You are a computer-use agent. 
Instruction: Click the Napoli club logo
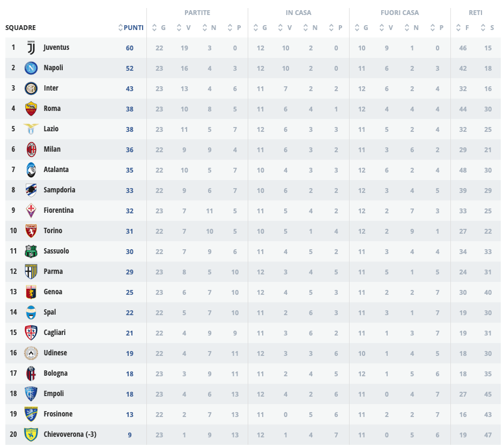pyautogui.click(x=31, y=68)
